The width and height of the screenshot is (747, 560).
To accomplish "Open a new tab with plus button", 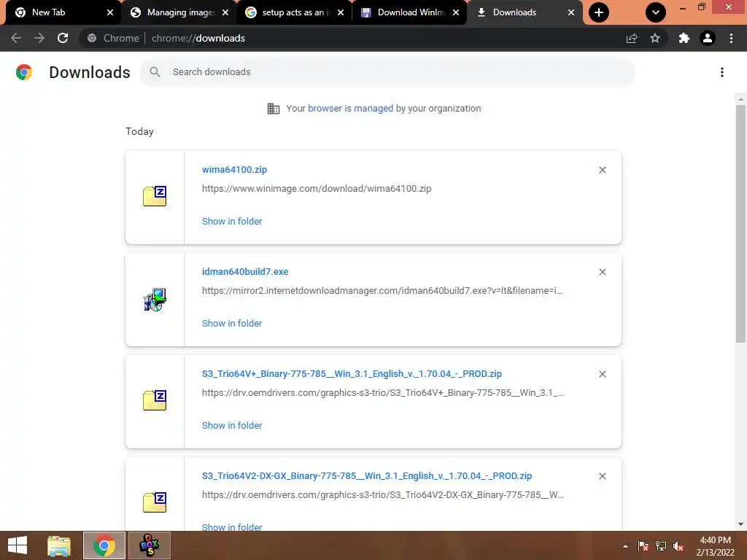I will pos(599,12).
